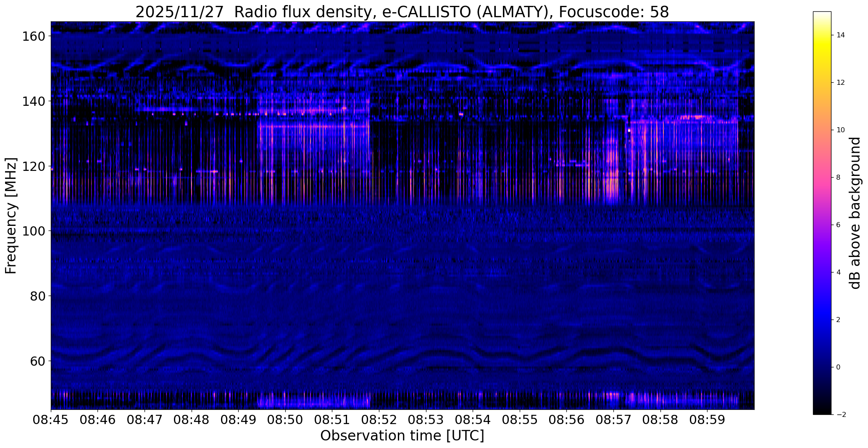
Task: Click the 08:58 time tick label
Action: pyautogui.click(x=660, y=420)
